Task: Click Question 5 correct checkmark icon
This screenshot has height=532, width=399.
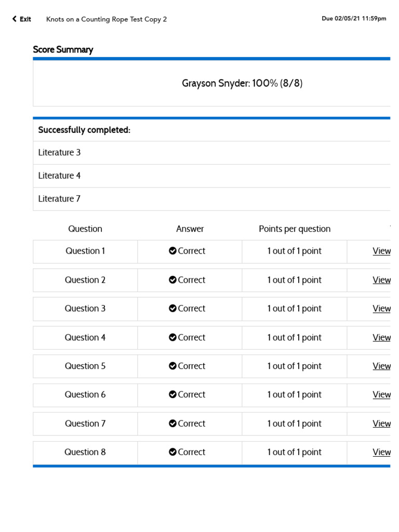Action: [172, 366]
